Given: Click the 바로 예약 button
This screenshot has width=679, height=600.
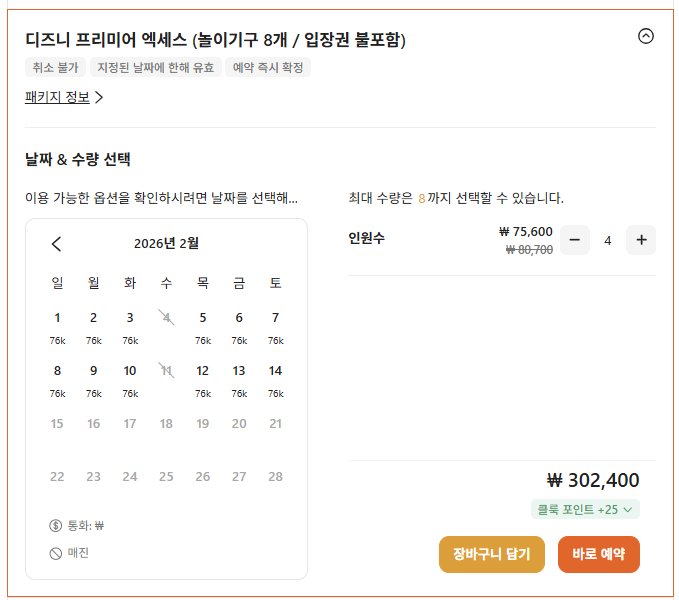Looking at the screenshot, I should pyautogui.click(x=598, y=554).
